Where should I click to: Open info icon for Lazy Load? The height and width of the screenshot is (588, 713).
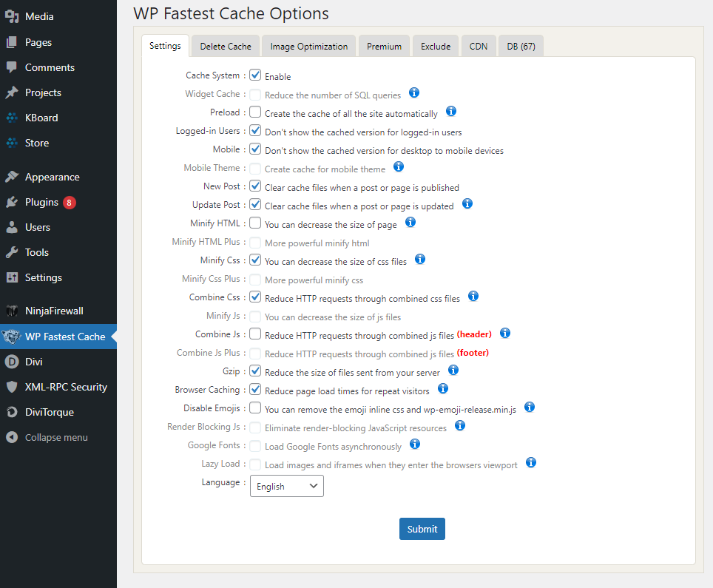click(x=530, y=463)
